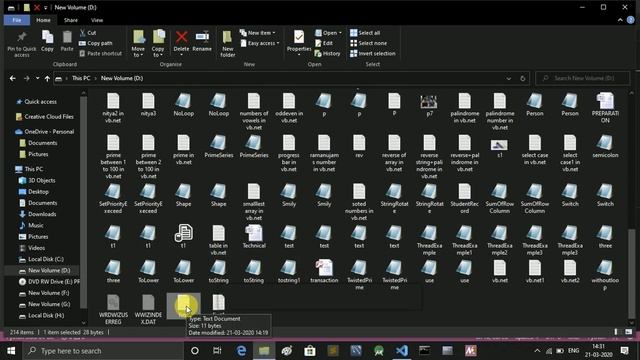
Task: Select the Technical document file
Action: [x=254, y=237]
